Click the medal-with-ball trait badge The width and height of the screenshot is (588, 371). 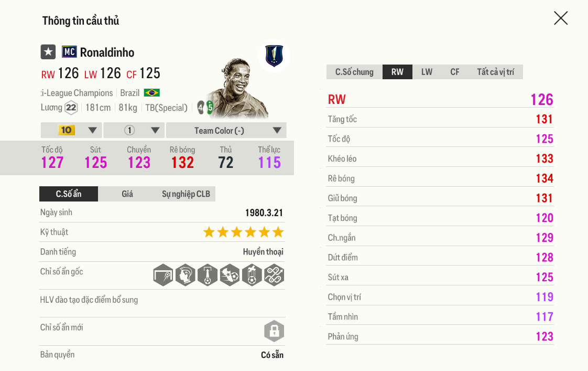pos(252,274)
